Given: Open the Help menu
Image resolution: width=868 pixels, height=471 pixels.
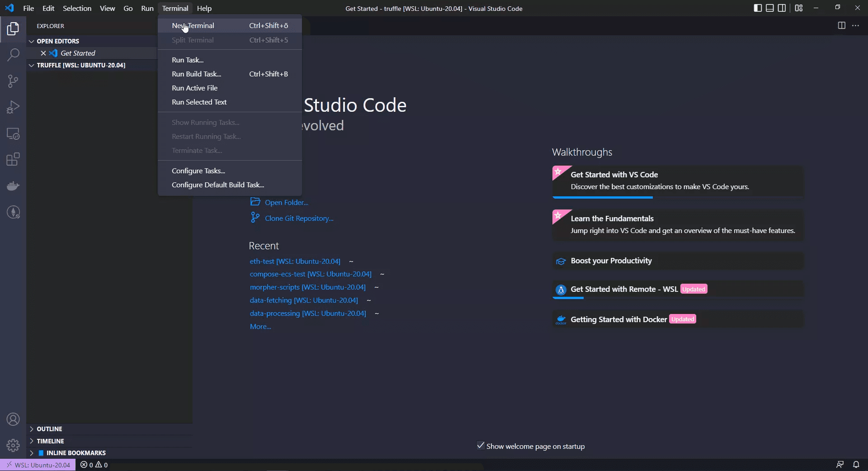Looking at the screenshot, I should pos(204,8).
